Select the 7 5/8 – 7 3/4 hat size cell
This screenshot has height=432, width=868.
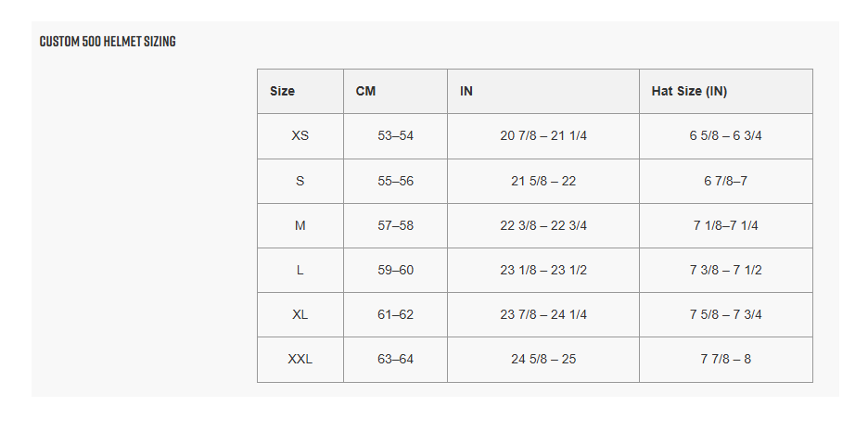click(x=725, y=314)
